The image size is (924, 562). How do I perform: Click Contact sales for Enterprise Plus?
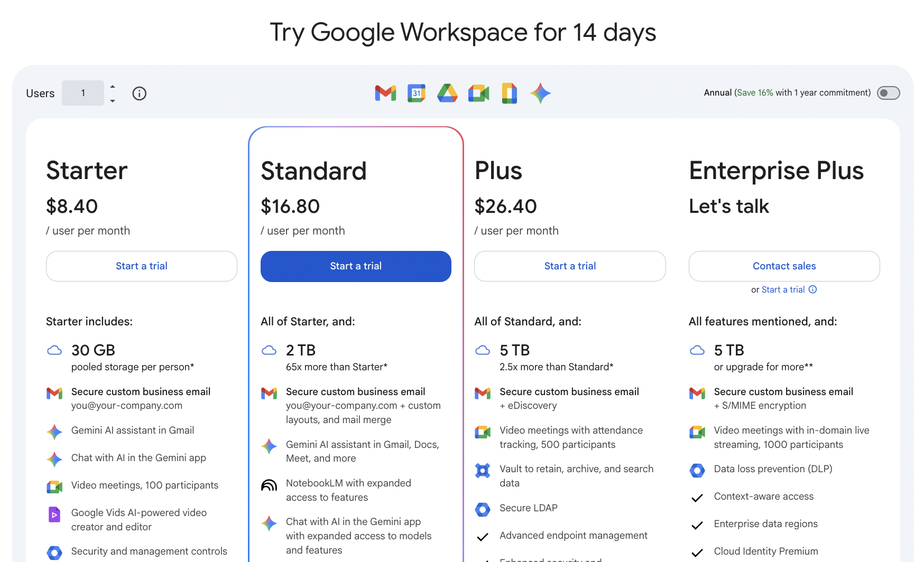784,266
